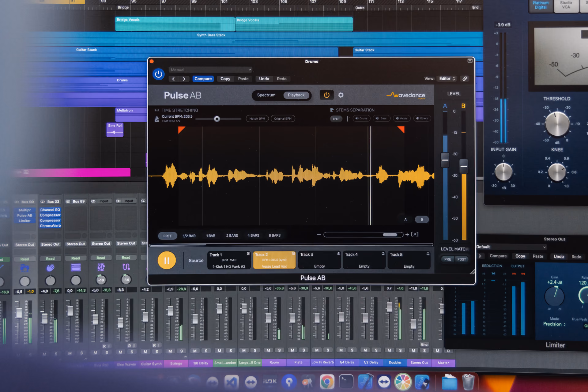
Task: Load audio into Track 5 via upload icon
Action: (428, 254)
